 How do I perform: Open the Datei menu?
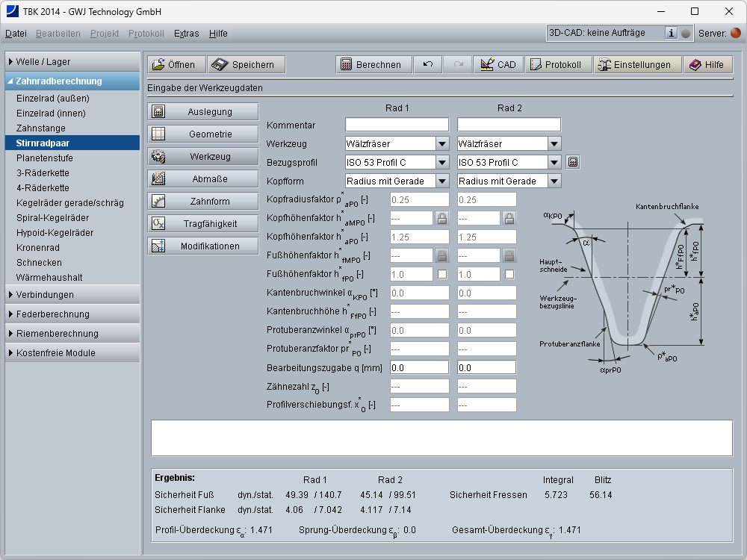coord(16,34)
